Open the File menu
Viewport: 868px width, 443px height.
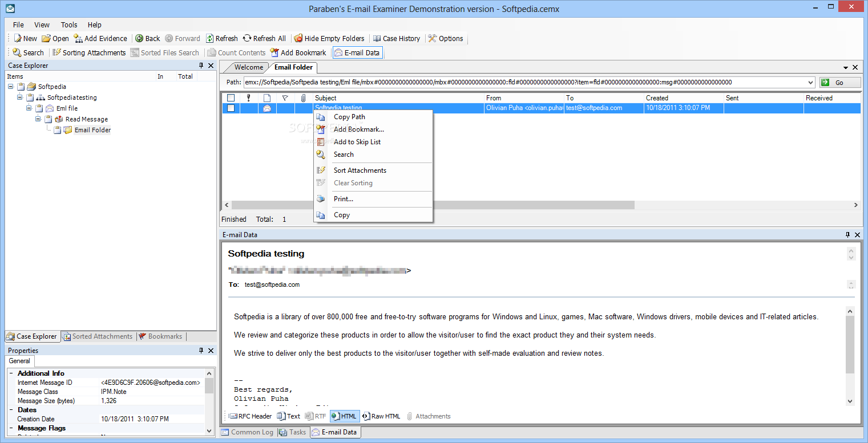[x=18, y=25]
